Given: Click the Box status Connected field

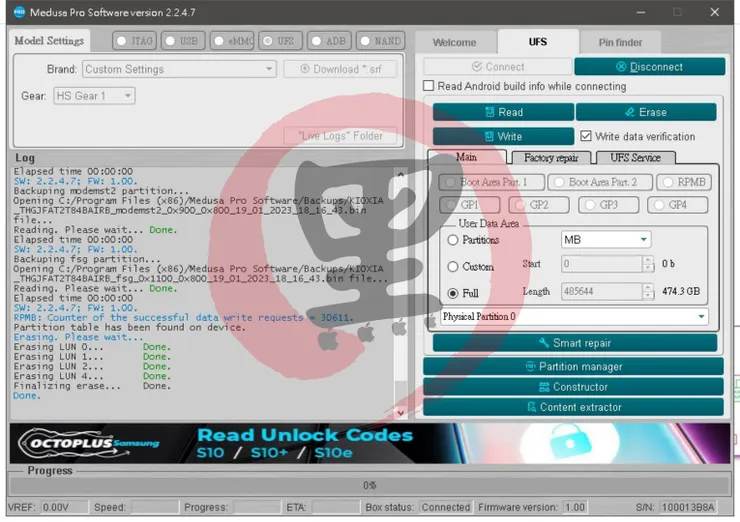Looking at the screenshot, I should coord(446,507).
